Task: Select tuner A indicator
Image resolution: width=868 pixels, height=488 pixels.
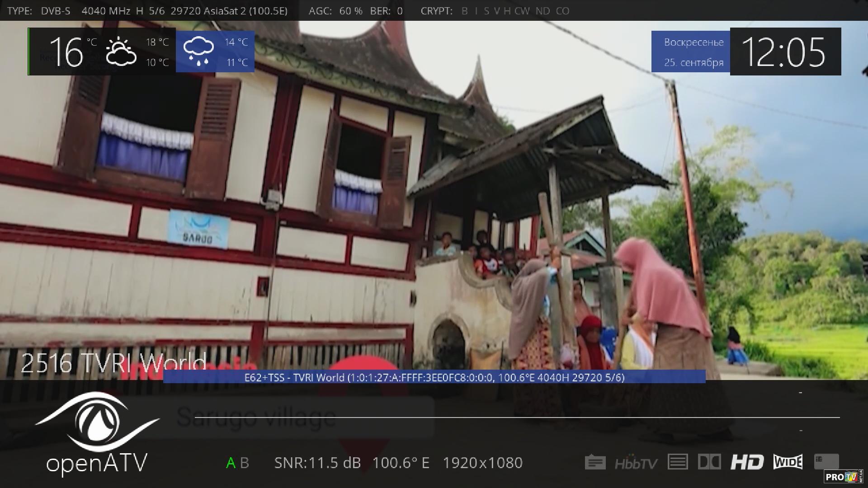Action: coord(231,463)
